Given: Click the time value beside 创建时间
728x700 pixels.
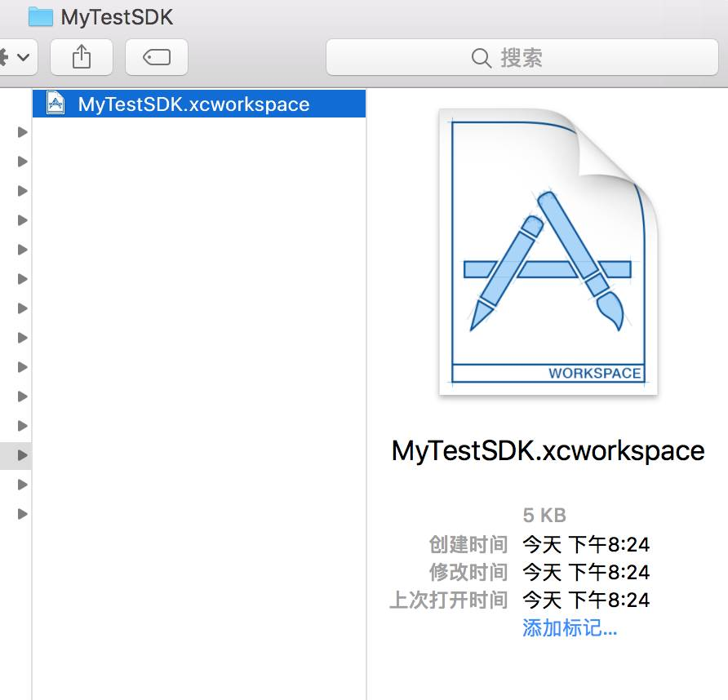Looking at the screenshot, I should tap(586, 544).
